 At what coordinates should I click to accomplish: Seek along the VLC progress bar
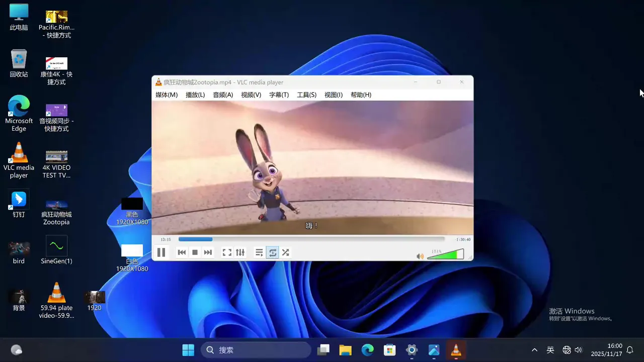(311, 239)
